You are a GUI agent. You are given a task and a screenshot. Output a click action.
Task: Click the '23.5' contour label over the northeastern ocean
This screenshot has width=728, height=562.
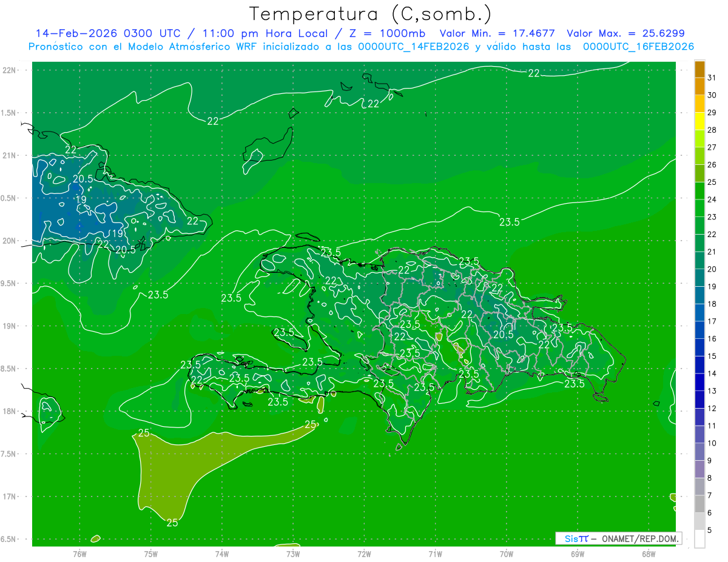510,222
